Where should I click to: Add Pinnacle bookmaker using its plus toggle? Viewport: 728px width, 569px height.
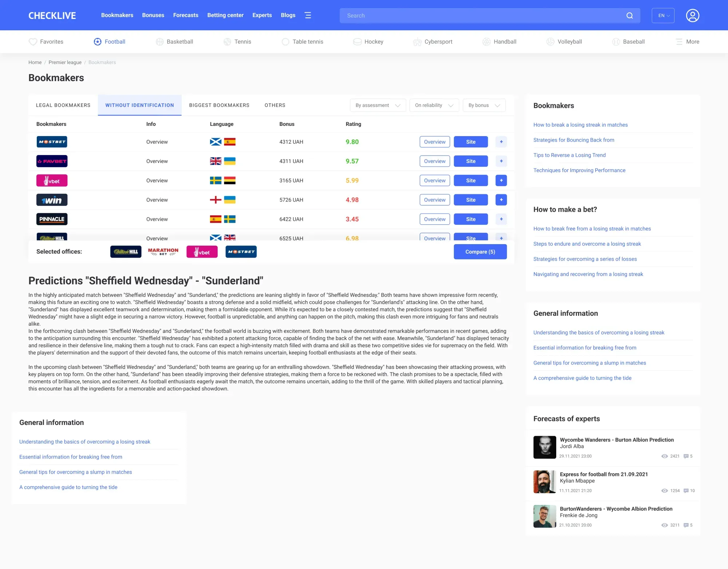coord(501,219)
